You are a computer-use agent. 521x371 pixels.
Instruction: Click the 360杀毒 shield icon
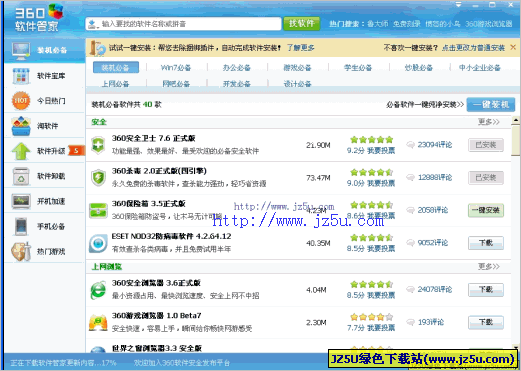[98, 178]
